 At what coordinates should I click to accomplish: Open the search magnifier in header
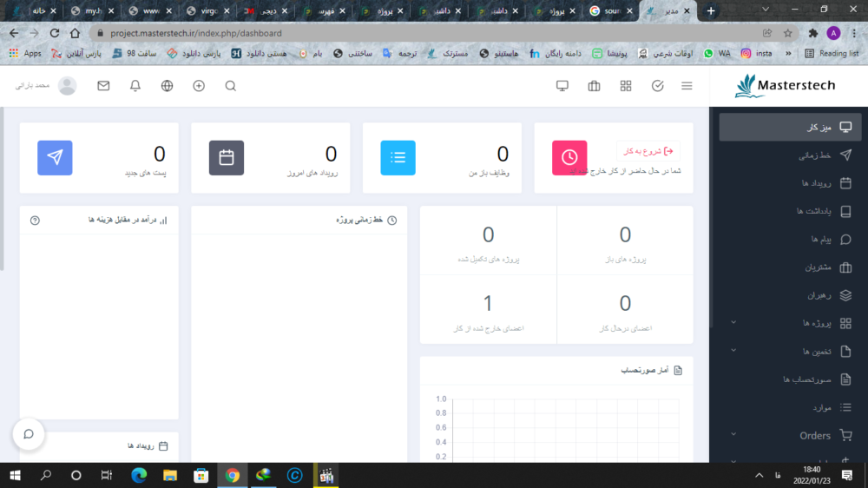click(x=230, y=86)
